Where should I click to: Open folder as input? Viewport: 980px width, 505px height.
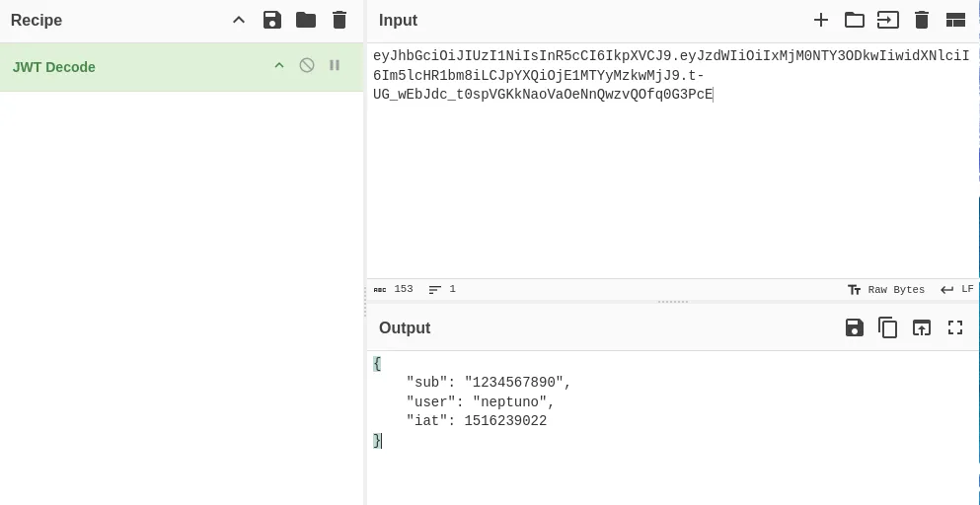[x=855, y=20]
